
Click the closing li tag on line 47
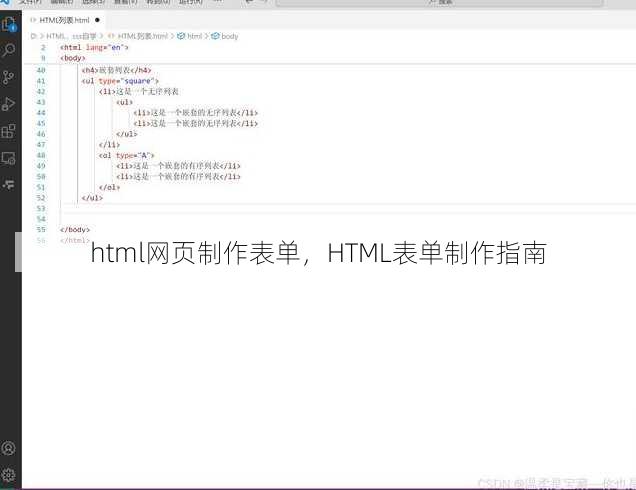coord(109,144)
